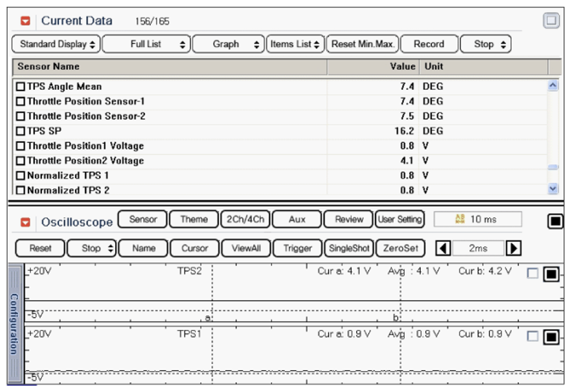Click the Sensor Name column header
This screenshot has width=571, height=392.
click(48, 67)
